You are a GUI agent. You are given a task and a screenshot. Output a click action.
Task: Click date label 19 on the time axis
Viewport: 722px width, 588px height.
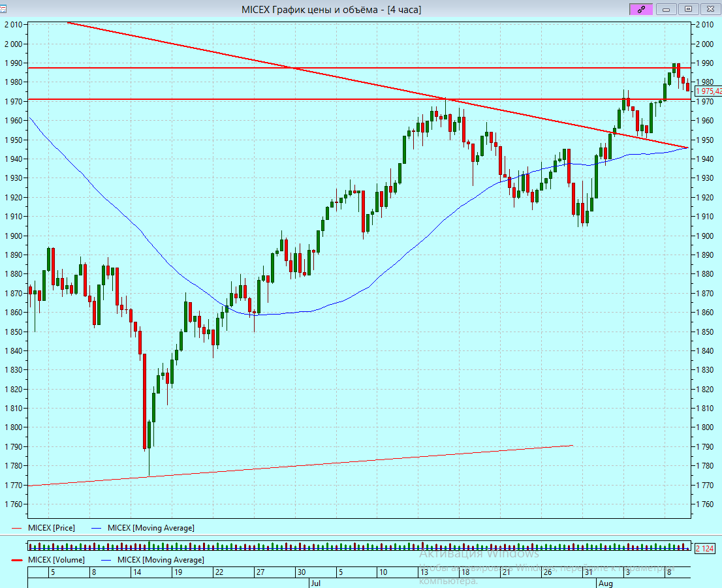click(178, 572)
